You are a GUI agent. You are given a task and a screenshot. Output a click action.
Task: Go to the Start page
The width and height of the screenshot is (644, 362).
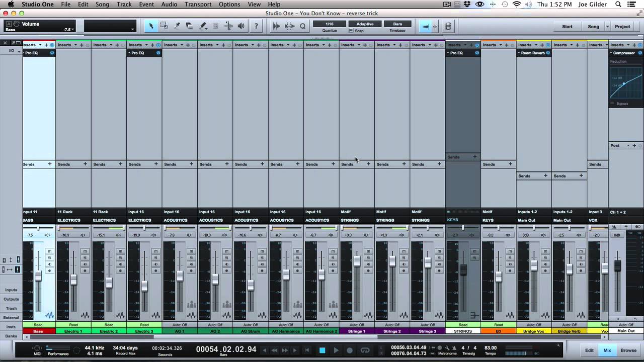pos(567,27)
